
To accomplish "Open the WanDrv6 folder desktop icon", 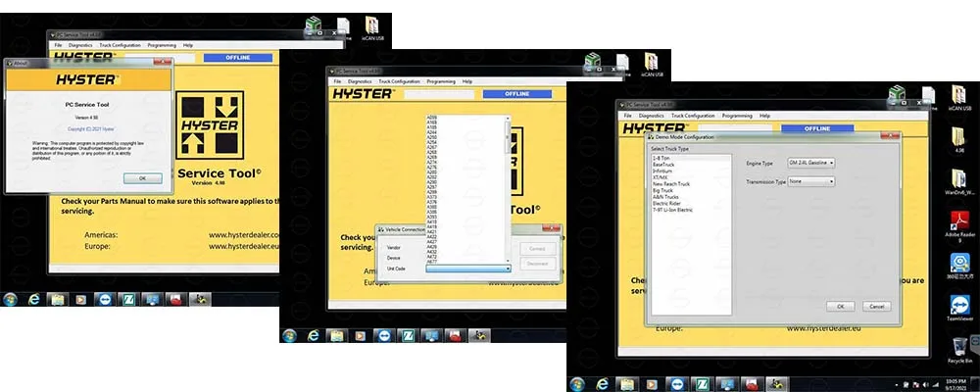I will pos(959,182).
